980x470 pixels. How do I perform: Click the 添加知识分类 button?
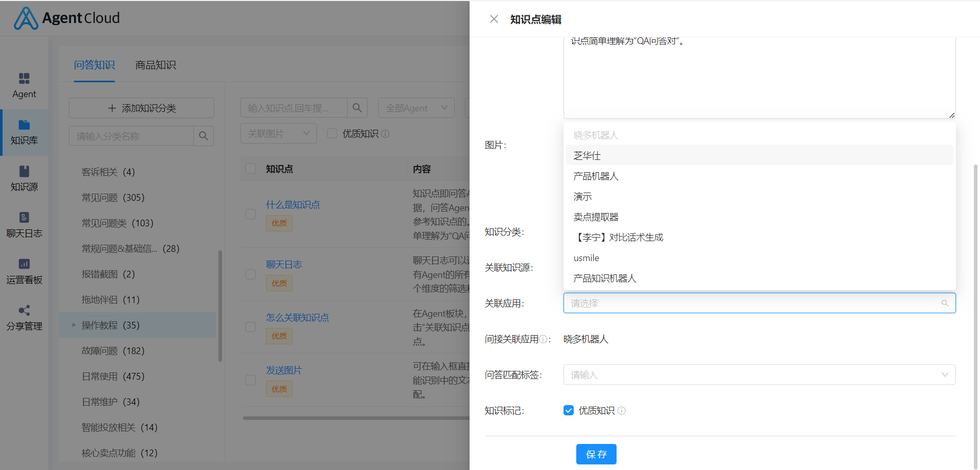coord(141,108)
